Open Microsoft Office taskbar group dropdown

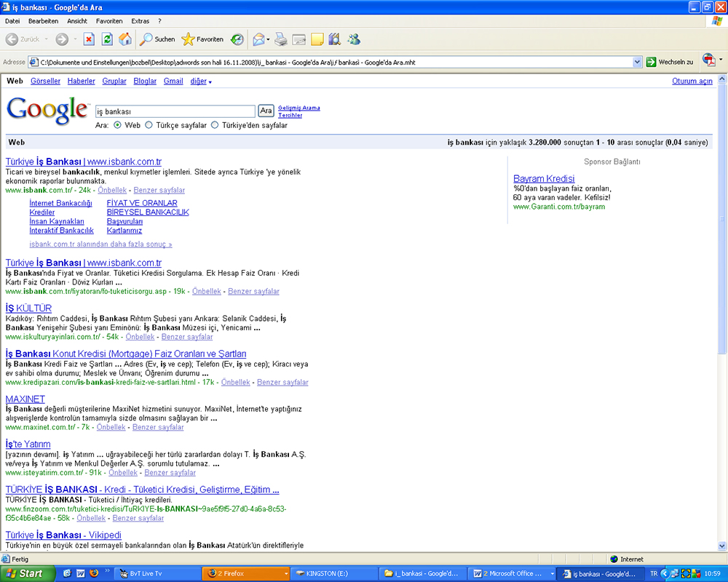(553, 574)
